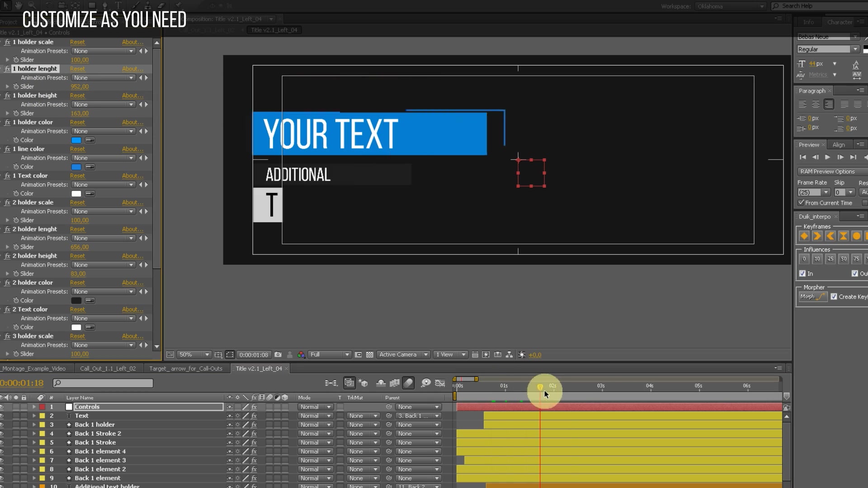The image size is (868, 488).
Task: Play the composition in Preview panel
Action: click(828, 157)
